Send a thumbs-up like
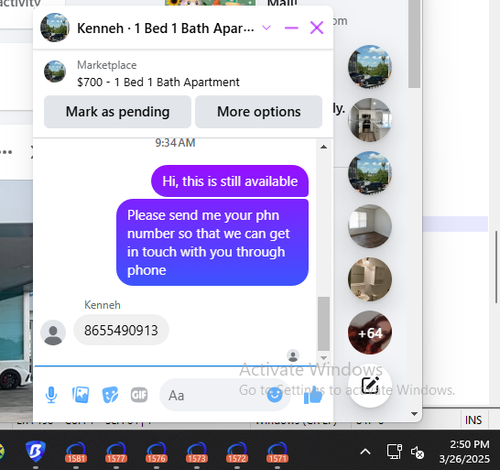 click(x=313, y=396)
